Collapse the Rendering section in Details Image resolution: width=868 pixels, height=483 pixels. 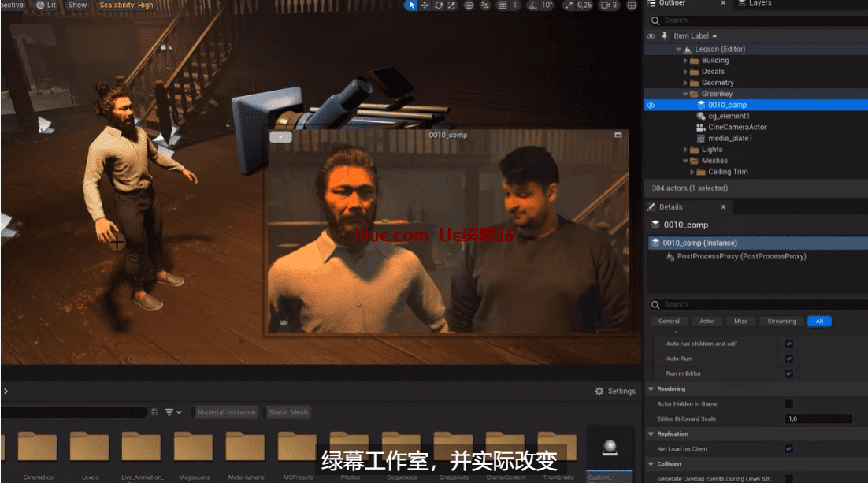click(651, 389)
